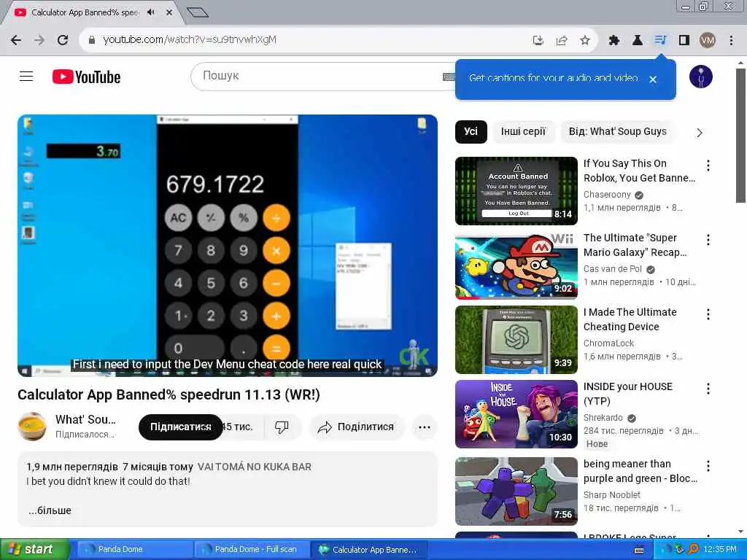747x560 pixels.
Task: Open the What' Soup Guys channel avatar
Action: [x=32, y=426]
